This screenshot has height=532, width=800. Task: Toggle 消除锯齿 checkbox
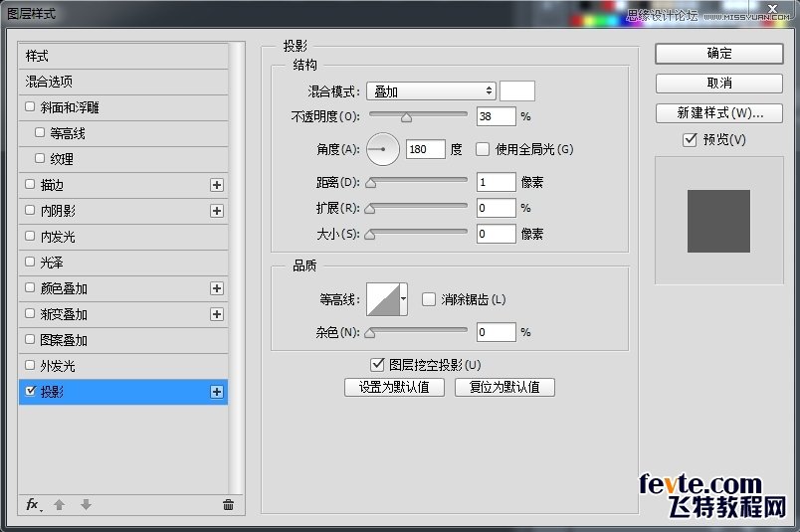[x=429, y=299]
